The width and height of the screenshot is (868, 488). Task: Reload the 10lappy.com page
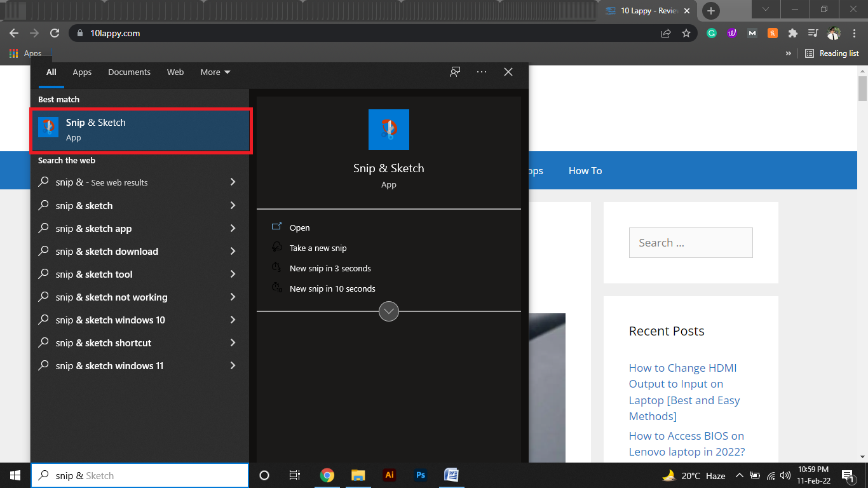click(55, 33)
